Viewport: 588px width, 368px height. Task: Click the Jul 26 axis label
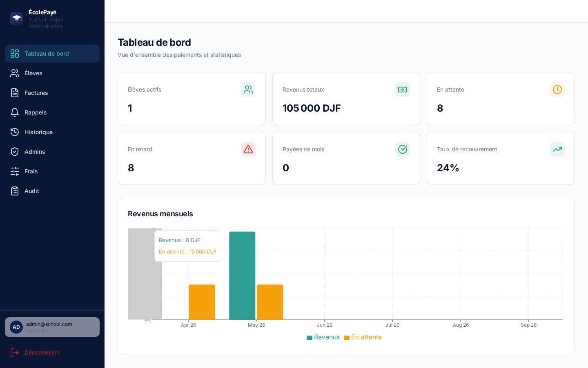pos(392,325)
